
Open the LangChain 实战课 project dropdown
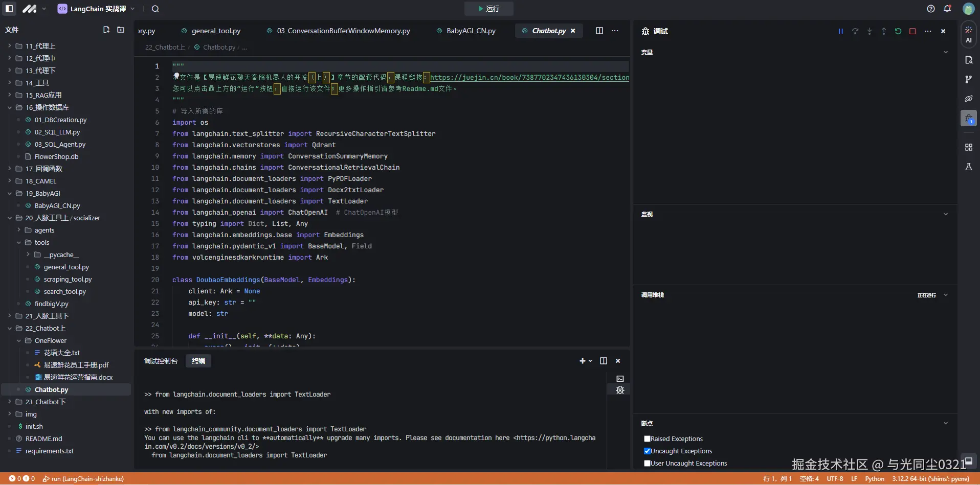point(97,9)
